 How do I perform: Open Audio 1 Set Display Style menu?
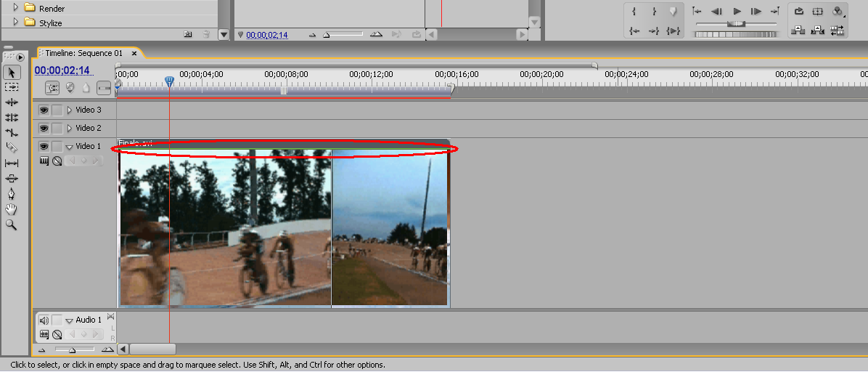pyautogui.click(x=44, y=335)
